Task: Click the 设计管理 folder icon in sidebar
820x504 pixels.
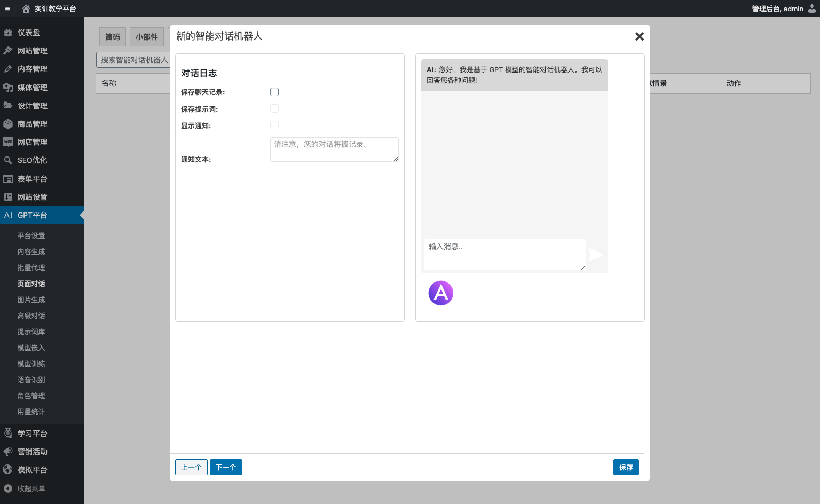Action: pos(8,106)
